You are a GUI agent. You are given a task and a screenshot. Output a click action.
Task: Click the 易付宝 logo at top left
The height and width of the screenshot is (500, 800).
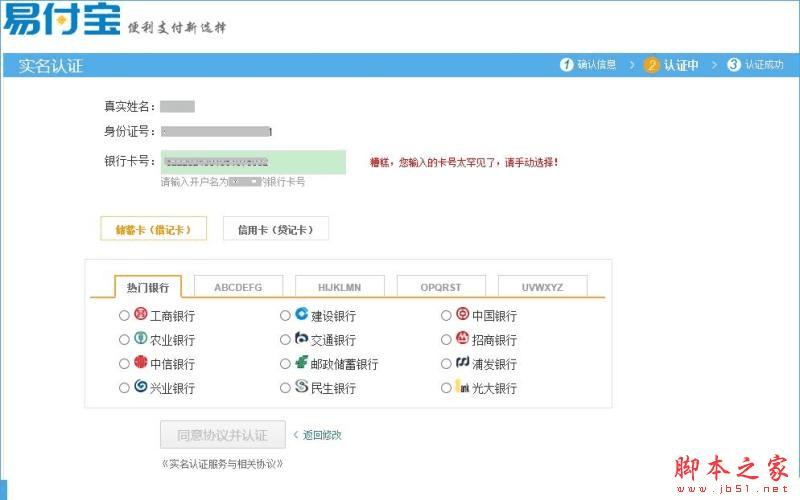[60, 19]
